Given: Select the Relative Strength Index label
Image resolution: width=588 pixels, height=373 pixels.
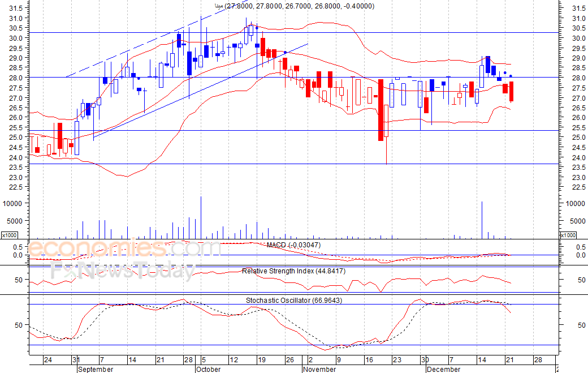Looking at the screenshot, I should pyautogui.click(x=293, y=271).
